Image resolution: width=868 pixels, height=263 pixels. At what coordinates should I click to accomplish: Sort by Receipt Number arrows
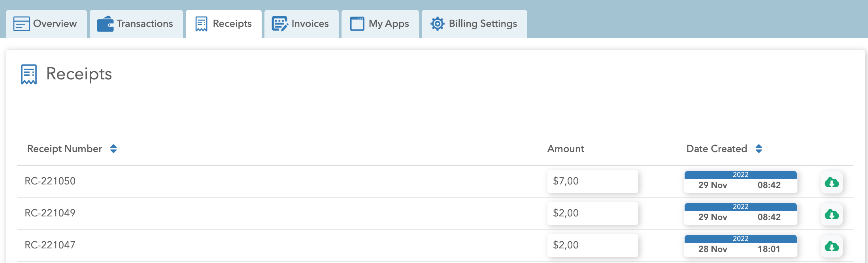coord(113,149)
